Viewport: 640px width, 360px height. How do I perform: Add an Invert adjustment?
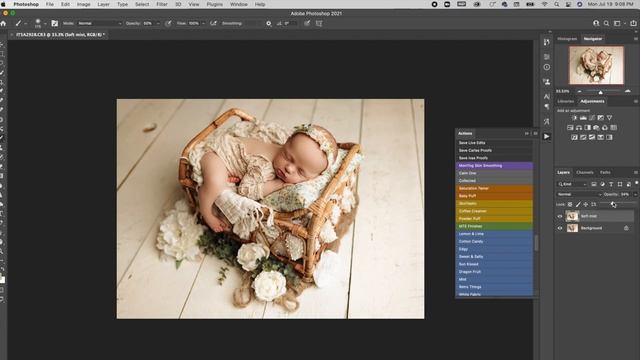point(574,138)
